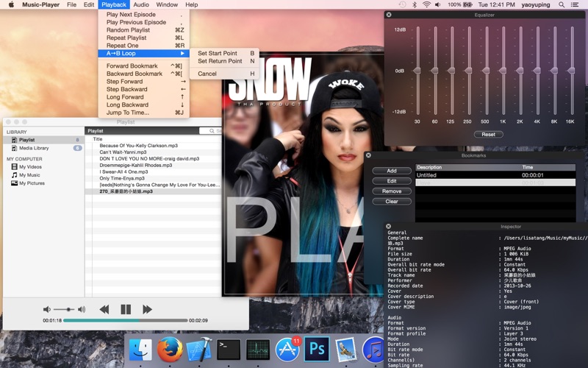
Task: Open Terminal from the Dock
Action: (x=229, y=350)
